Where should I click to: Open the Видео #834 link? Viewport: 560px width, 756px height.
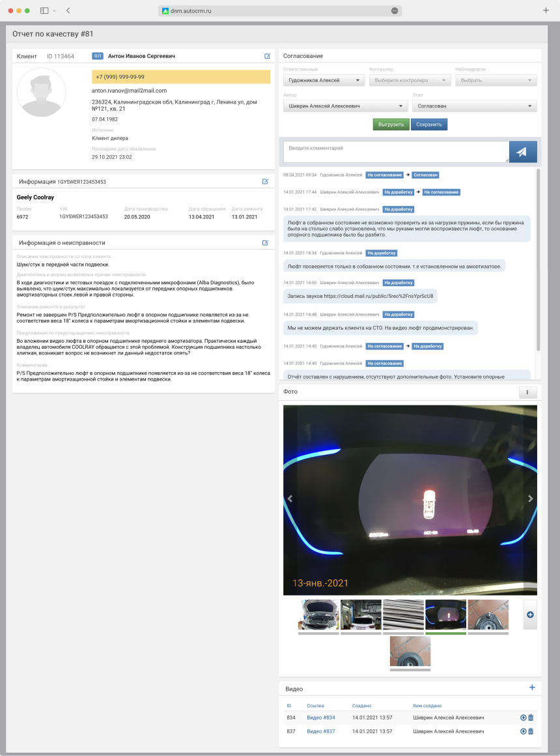(x=321, y=718)
